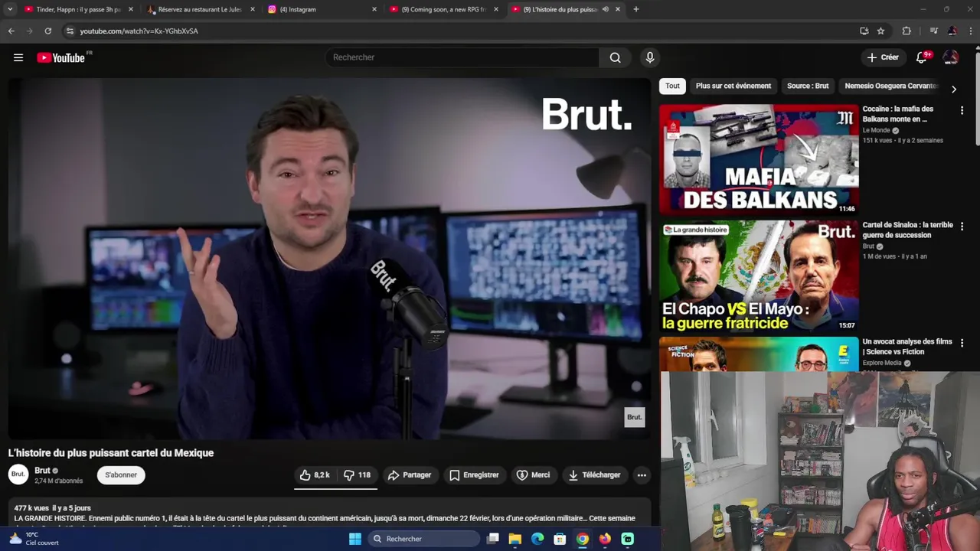
Task: Close the Instagram browser tab
Action: (374, 9)
